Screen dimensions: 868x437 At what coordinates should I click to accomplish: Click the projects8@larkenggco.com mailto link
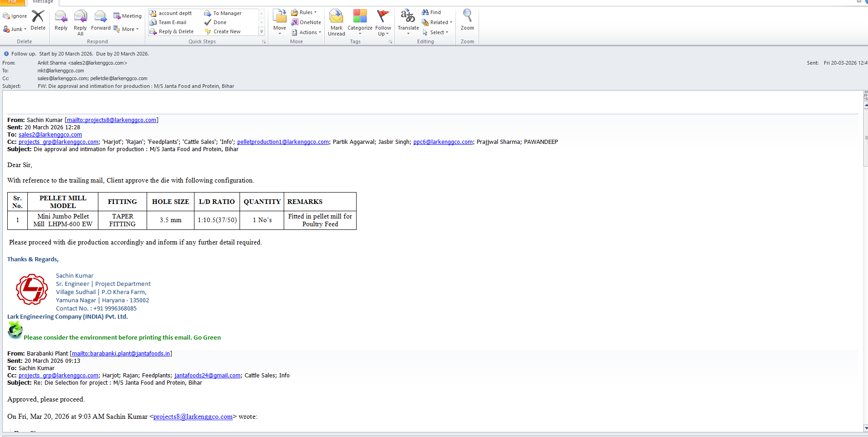point(112,120)
